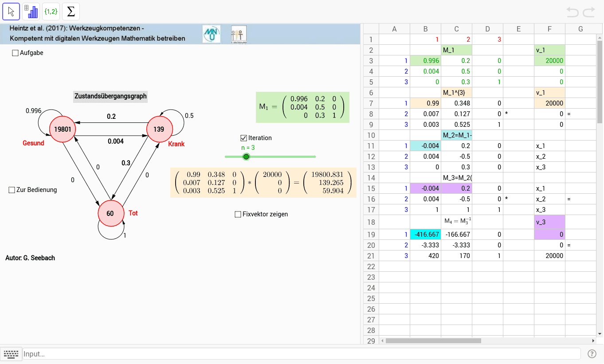The height and width of the screenshot is (364, 604).
Task: Click transition label 0.3 in the graph
Action: click(x=126, y=163)
